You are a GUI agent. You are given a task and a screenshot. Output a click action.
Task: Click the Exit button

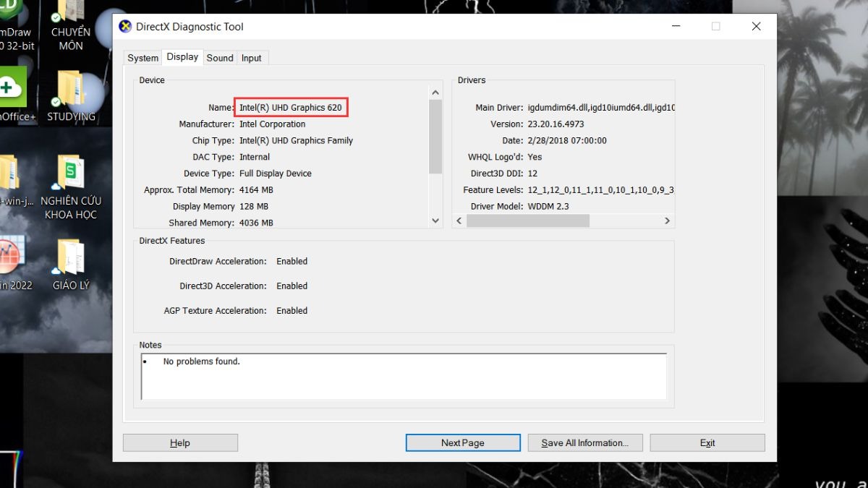[707, 442]
